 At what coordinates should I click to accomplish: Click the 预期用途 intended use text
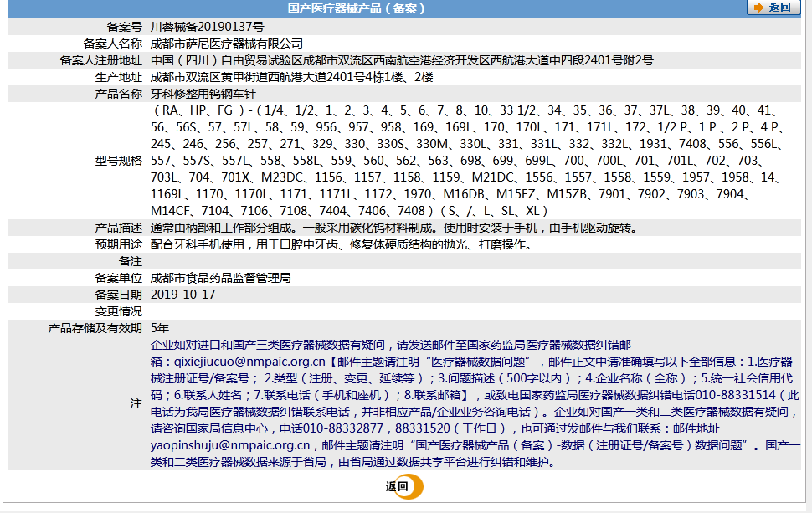click(x=341, y=244)
